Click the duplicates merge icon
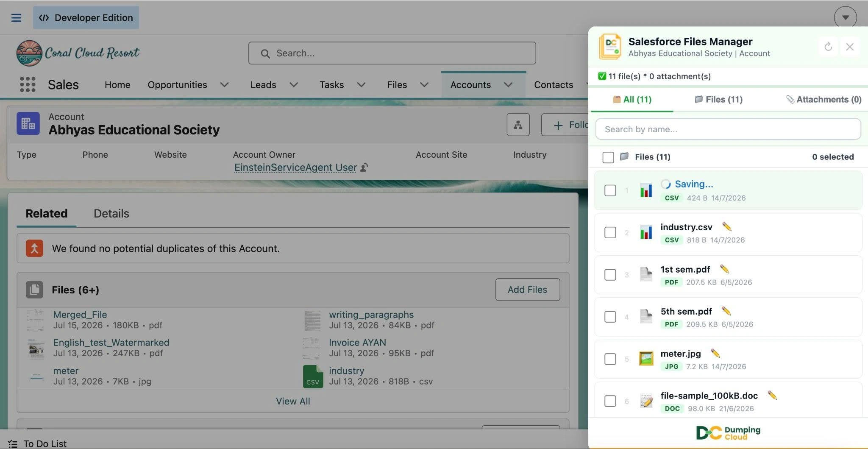The width and height of the screenshot is (868, 449). pos(34,248)
